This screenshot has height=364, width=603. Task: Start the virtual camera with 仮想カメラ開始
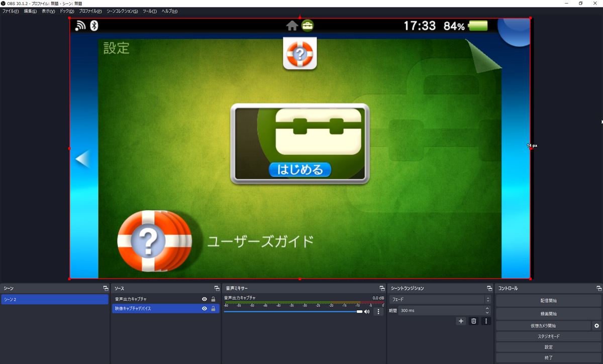543,325
